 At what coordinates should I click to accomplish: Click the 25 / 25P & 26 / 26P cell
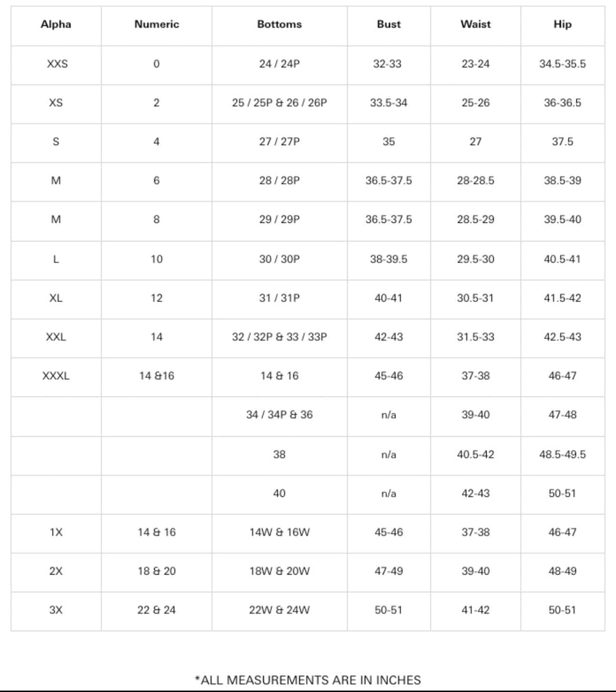tap(279, 103)
